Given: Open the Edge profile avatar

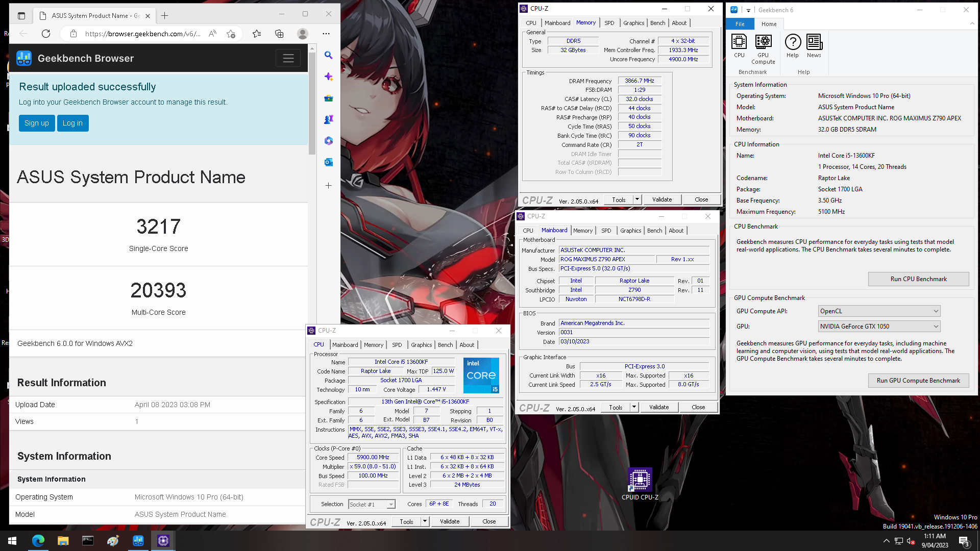Looking at the screenshot, I should [303, 34].
